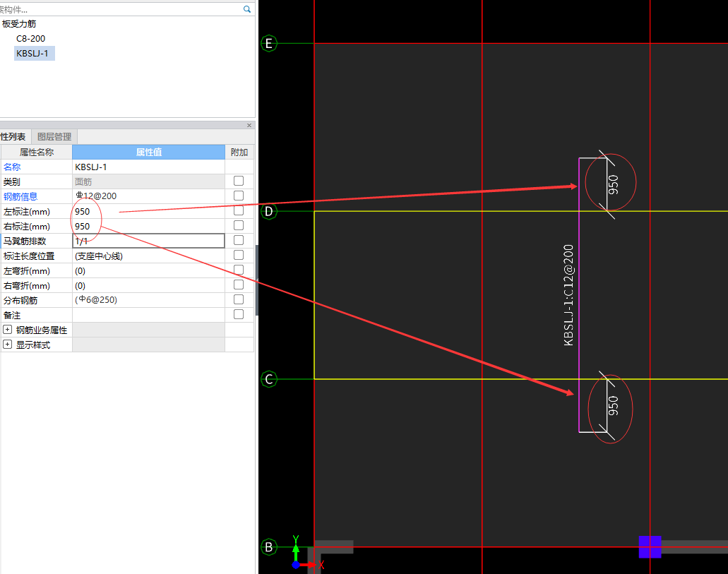Close the properties panel with the x
Screen dimensions: 728x574
click(x=249, y=126)
